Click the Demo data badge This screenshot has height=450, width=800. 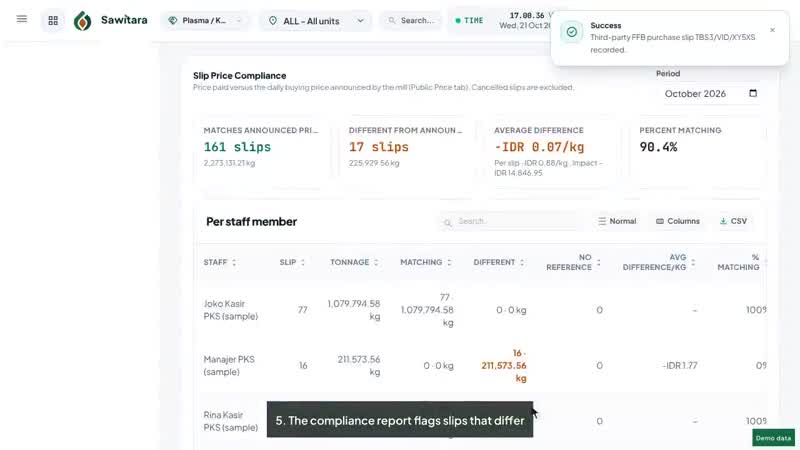[773, 438]
